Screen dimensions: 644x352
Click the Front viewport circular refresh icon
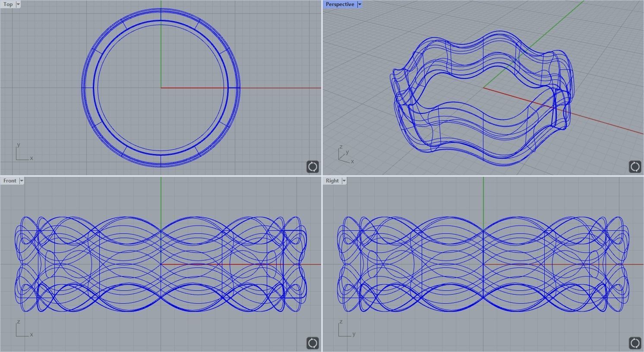[x=313, y=343]
